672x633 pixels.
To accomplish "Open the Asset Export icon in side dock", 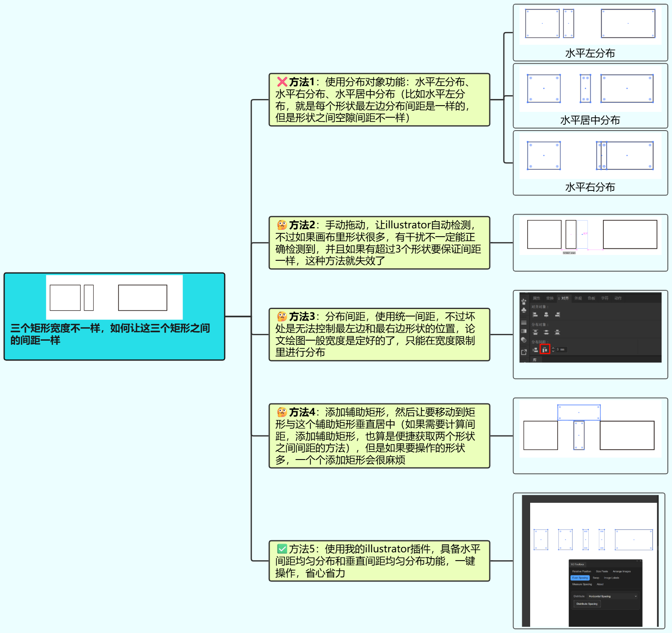I will pyautogui.click(x=524, y=352).
